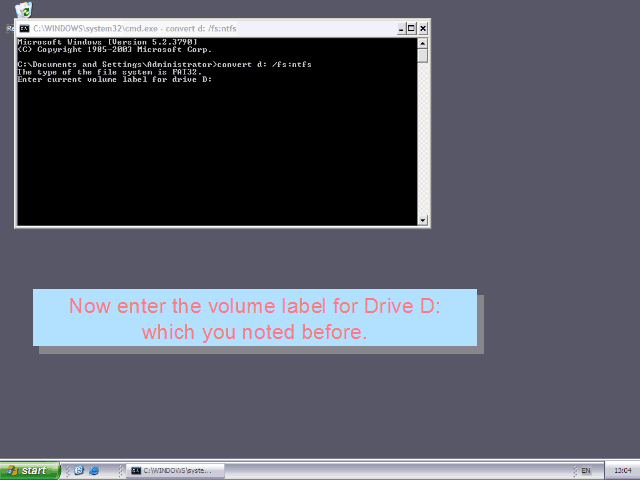
Task: Close the command prompt window
Action: pos(423,28)
